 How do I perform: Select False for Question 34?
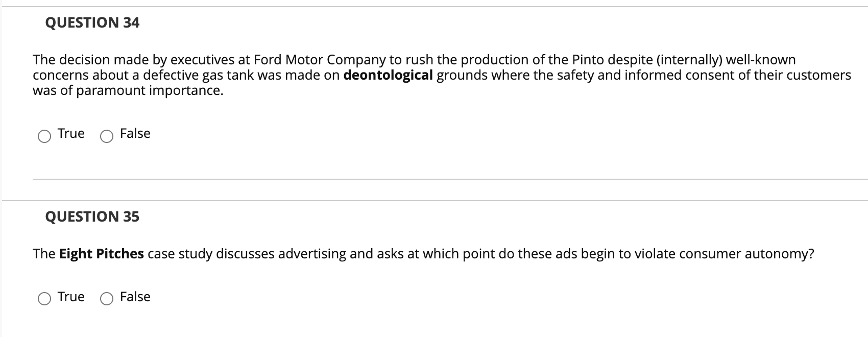pyautogui.click(x=106, y=136)
